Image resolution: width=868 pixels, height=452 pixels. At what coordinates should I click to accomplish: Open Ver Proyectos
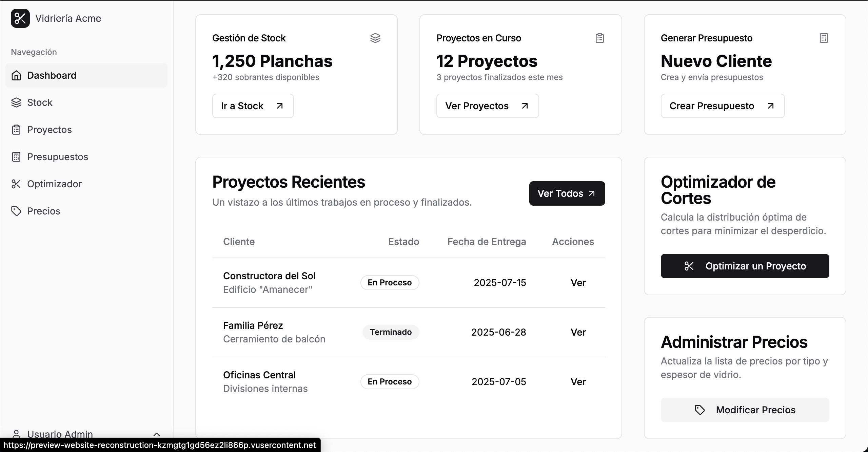click(x=487, y=106)
